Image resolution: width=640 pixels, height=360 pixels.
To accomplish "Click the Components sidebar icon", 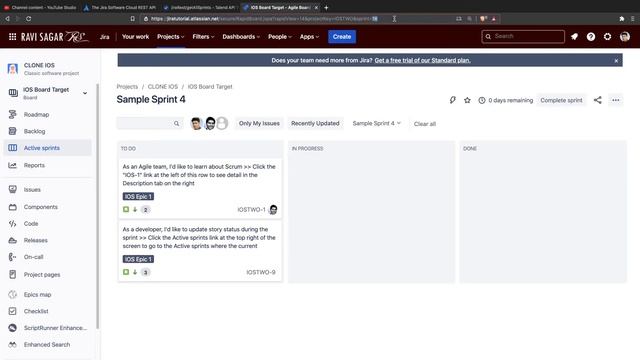I will (13, 207).
